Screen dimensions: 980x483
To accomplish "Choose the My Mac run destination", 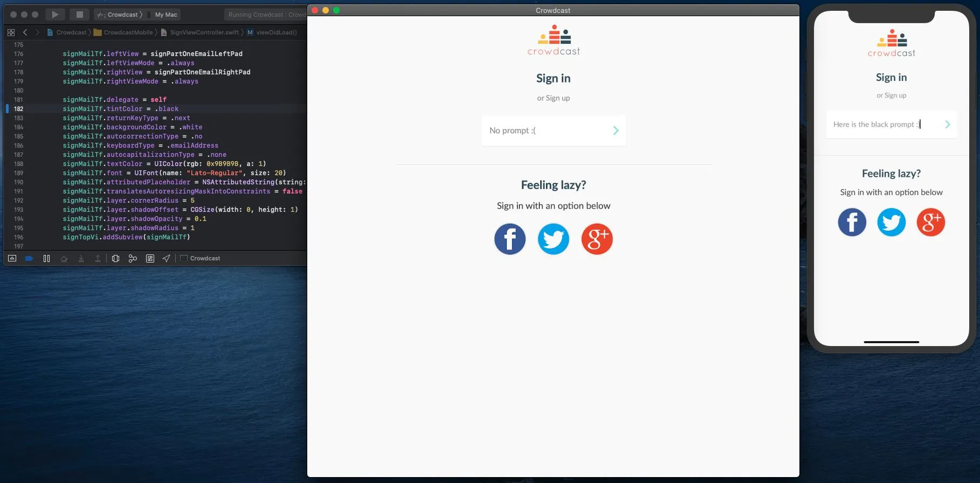I will [166, 15].
